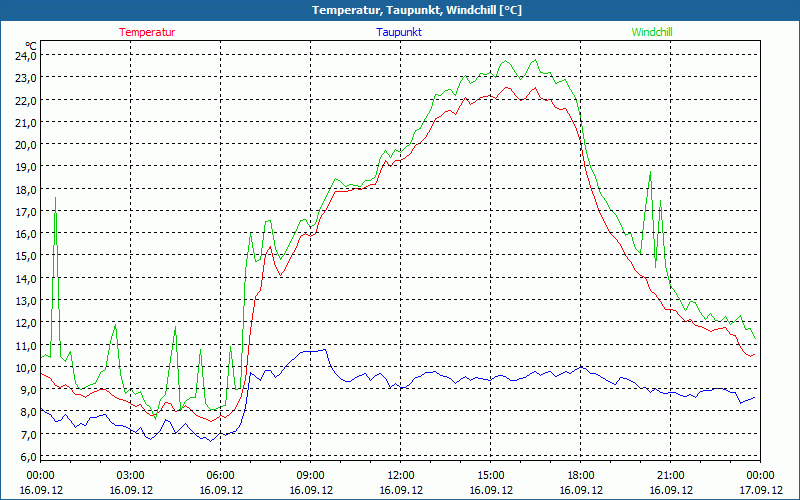Click the 9,0 y-axis value
The image size is (800, 500).
[29, 390]
